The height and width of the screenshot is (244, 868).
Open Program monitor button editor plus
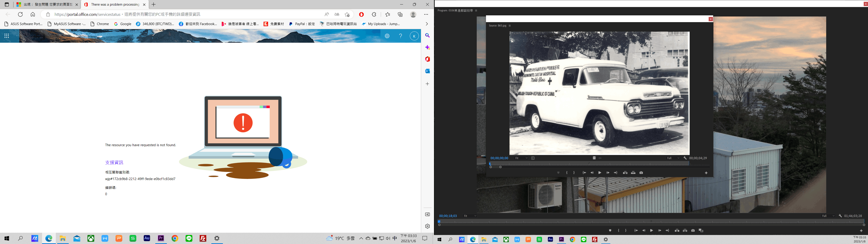(x=861, y=230)
